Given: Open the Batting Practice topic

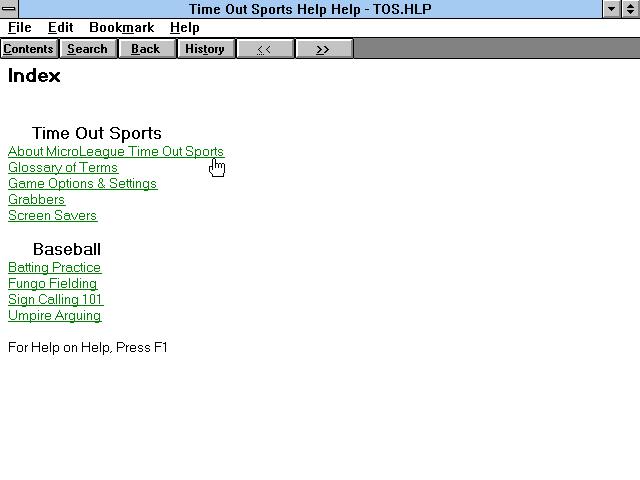Looking at the screenshot, I should click(54, 267).
